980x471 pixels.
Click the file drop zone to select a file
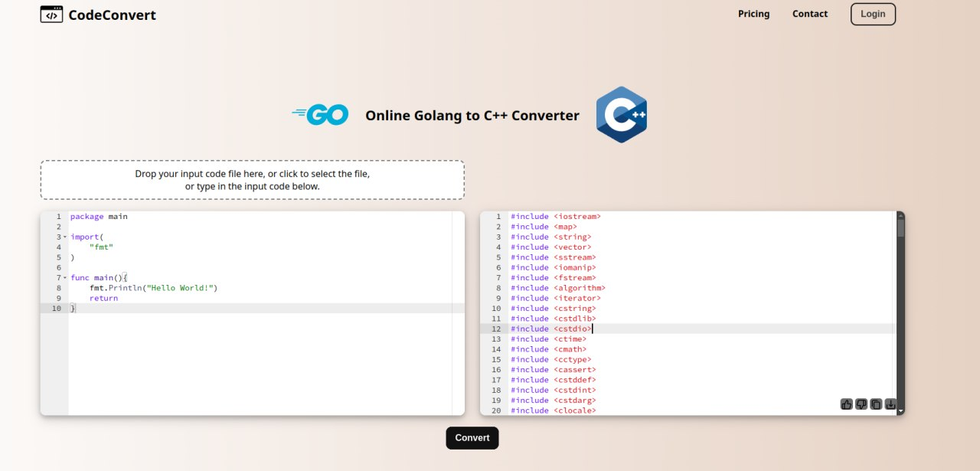(252, 180)
